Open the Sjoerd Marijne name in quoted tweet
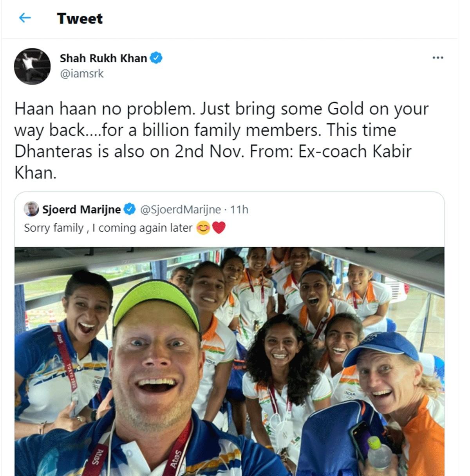470x476 pixels. [x=81, y=209]
